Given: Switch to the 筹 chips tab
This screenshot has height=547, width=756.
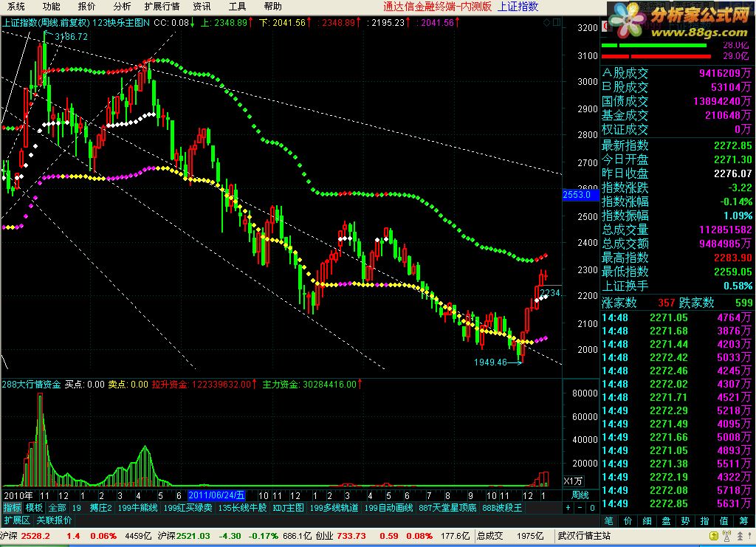Looking at the screenshot, I should [743, 521].
